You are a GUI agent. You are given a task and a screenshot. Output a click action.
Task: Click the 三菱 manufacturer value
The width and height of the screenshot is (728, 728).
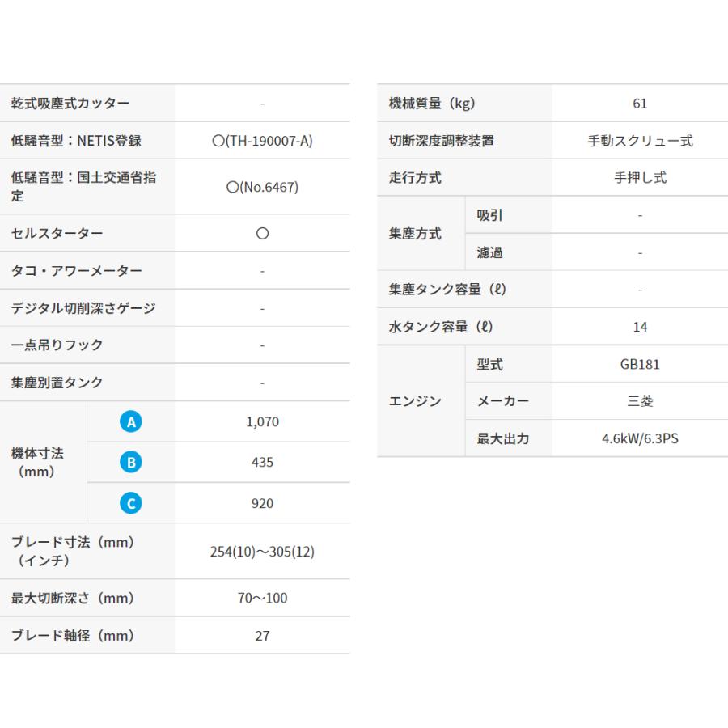tap(640, 401)
